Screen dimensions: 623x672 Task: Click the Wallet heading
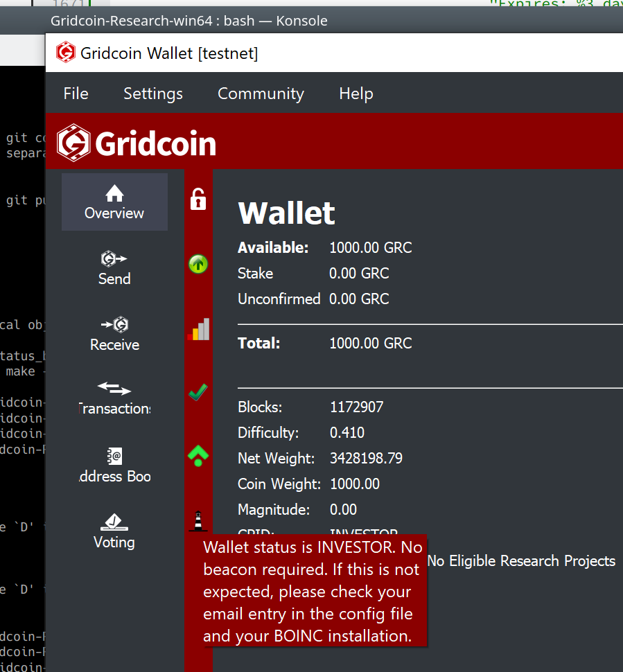(286, 213)
